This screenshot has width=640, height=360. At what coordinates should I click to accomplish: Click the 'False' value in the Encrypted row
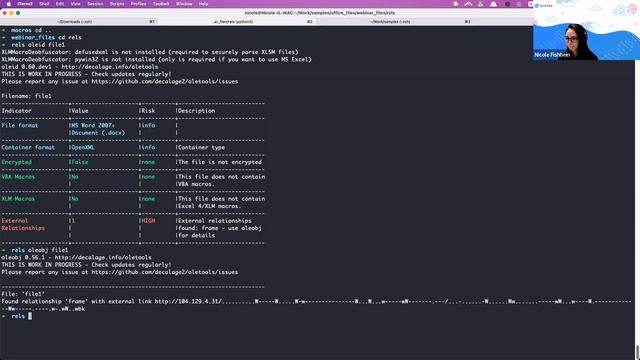pyautogui.click(x=80, y=162)
